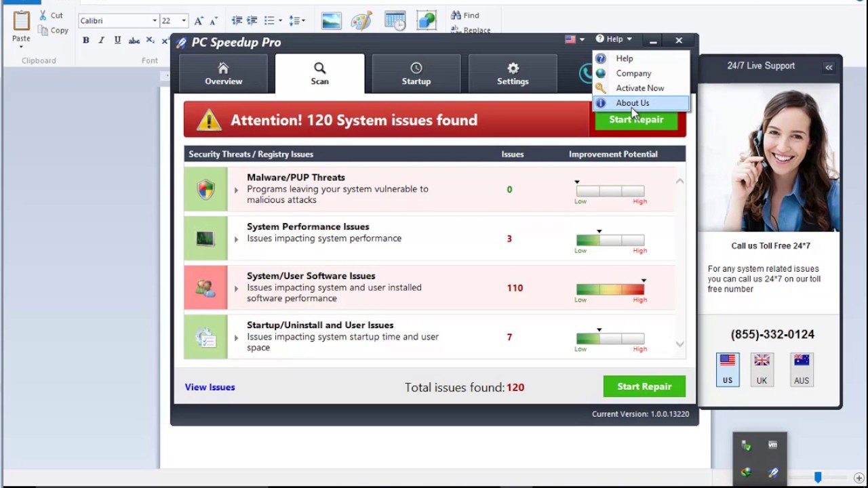Screen dimensions: 868x488
Task: Click the Start Repair button in red banner
Action: 636,120
